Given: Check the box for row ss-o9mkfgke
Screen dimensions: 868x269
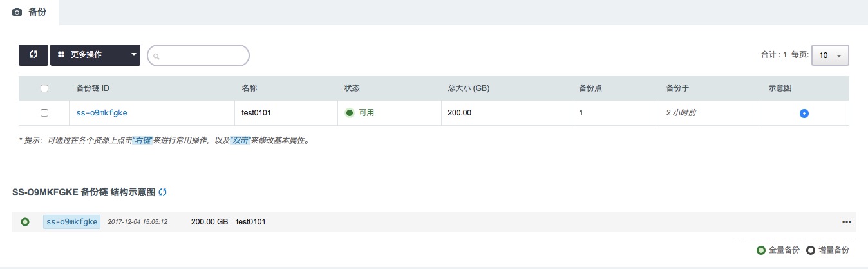Looking at the screenshot, I should click(x=44, y=113).
